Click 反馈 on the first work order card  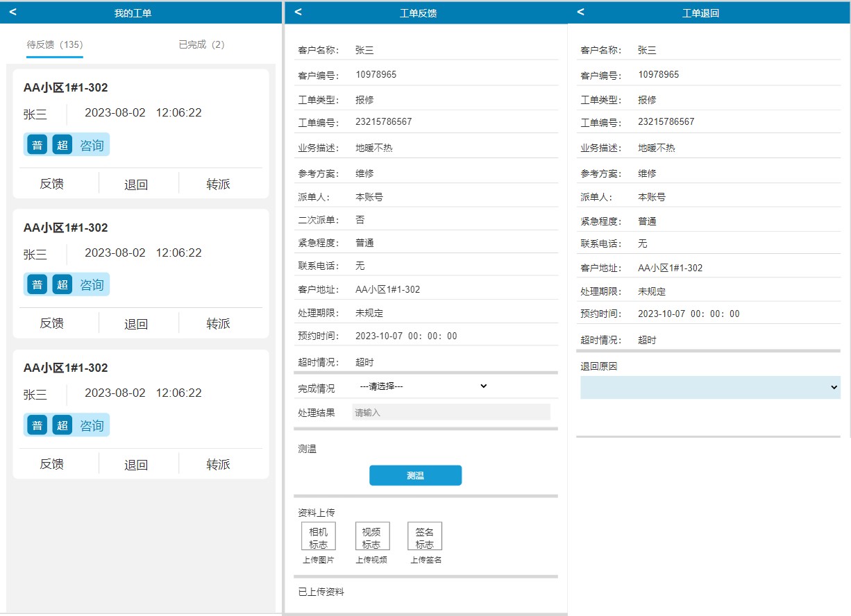52,184
